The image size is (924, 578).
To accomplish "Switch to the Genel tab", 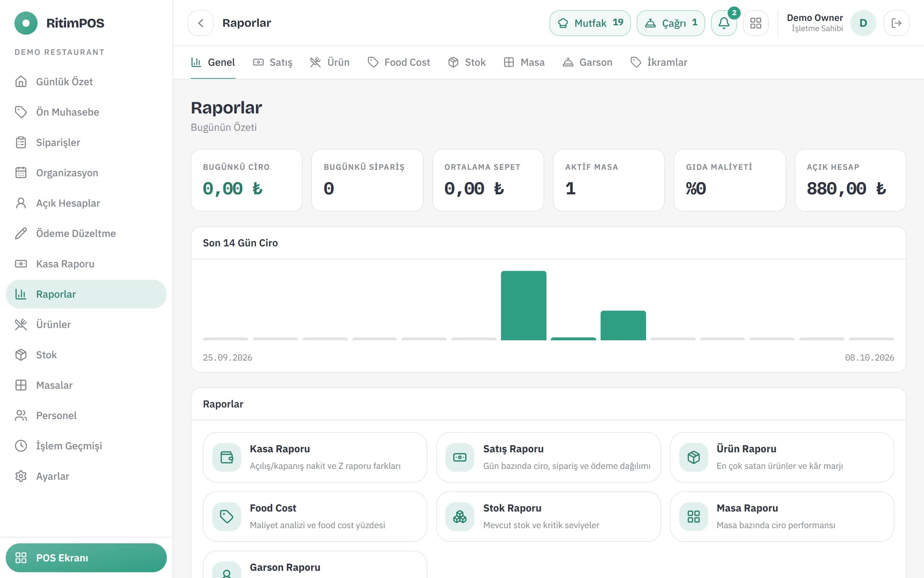I will (213, 62).
